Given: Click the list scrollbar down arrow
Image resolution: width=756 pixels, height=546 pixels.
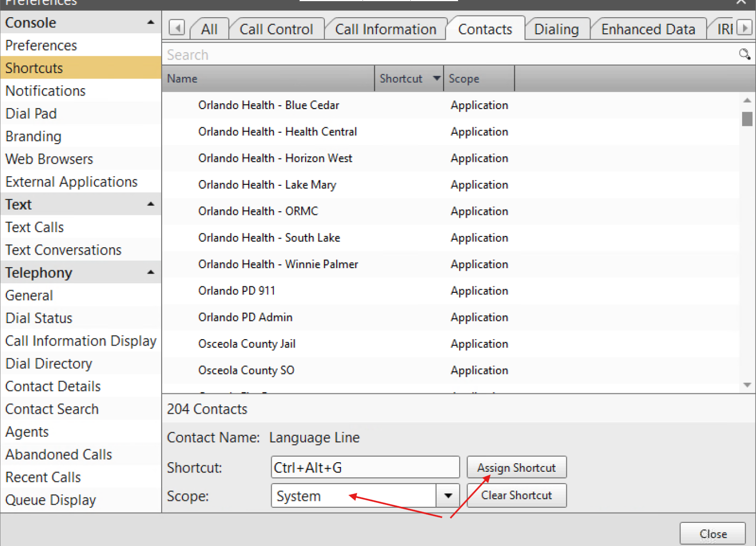Looking at the screenshot, I should 747,385.
